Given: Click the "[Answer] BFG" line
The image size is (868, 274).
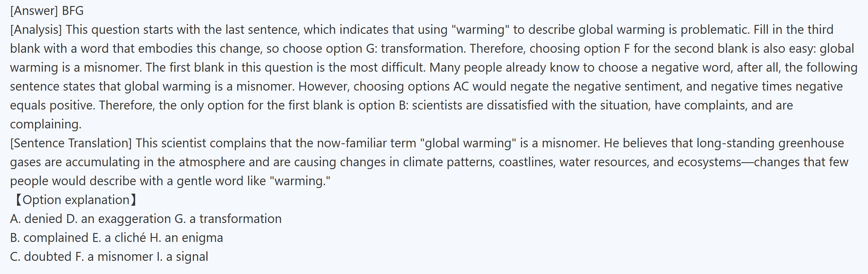Looking at the screenshot, I should [x=47, y=11].
